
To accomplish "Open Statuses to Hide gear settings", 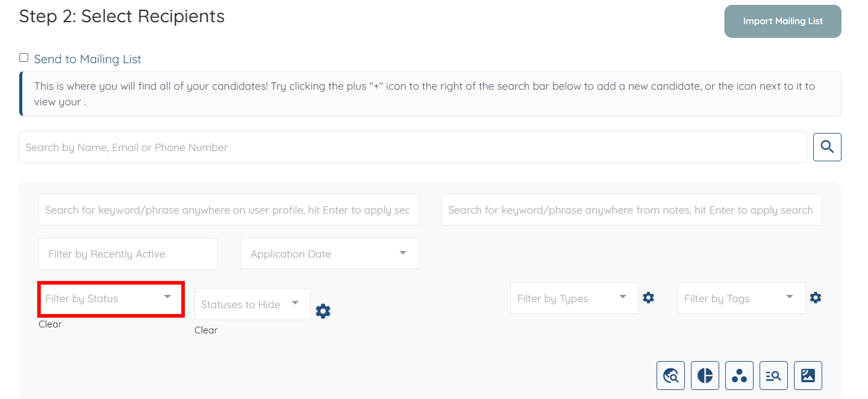I will (x=323, y=311).
